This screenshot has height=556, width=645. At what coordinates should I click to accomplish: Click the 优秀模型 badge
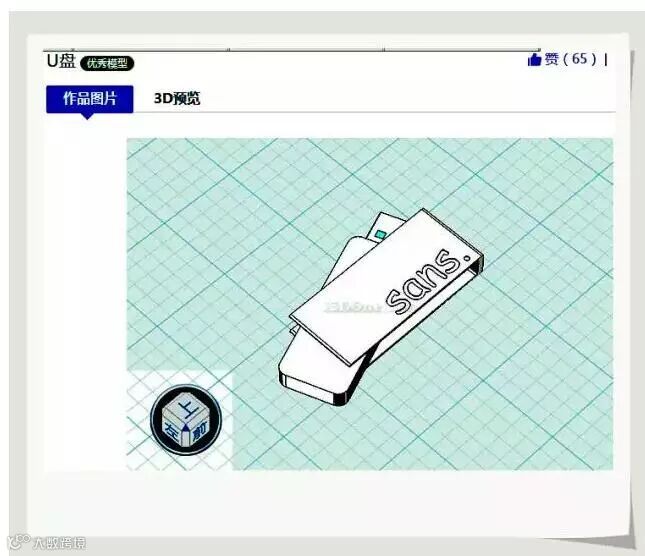coord(107,63)
